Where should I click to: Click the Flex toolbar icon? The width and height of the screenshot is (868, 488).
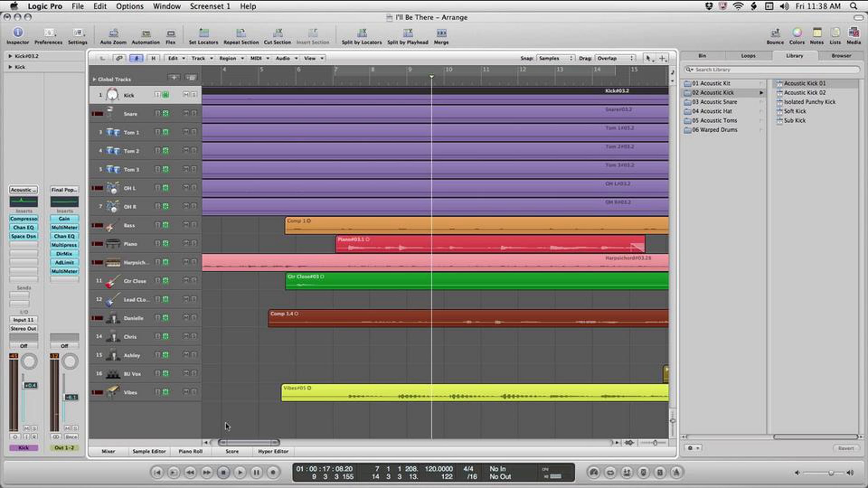point(170,34)
